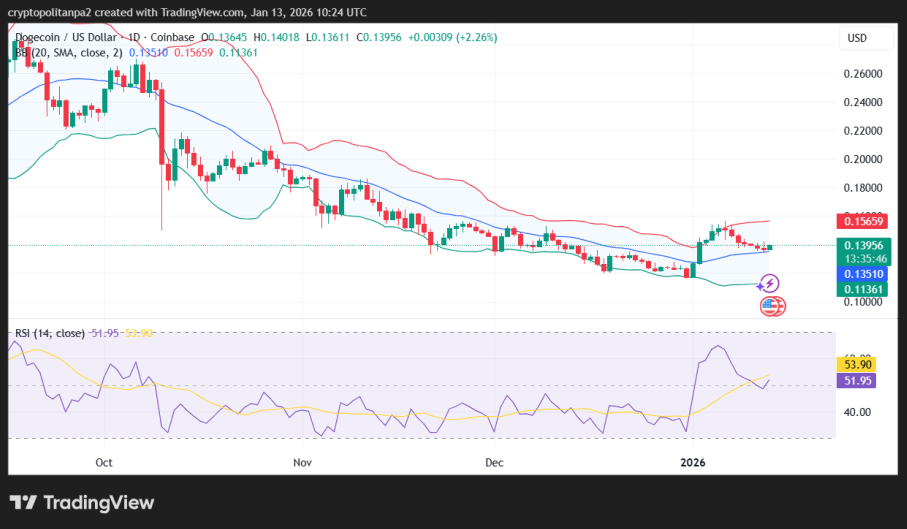The height and width of the screenshot is (529, 907).
Task: Click the 0.20000 price axis level
Action: coord(862,159)
